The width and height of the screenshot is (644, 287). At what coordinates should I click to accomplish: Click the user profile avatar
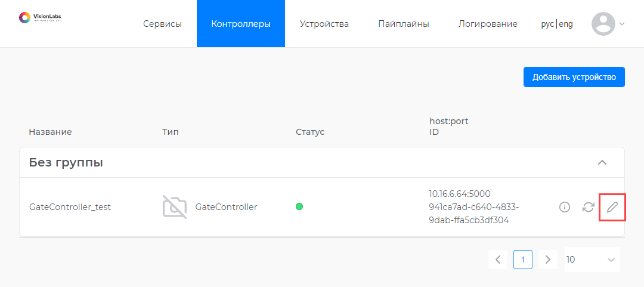pyautogui.click(x=603, y=24)
